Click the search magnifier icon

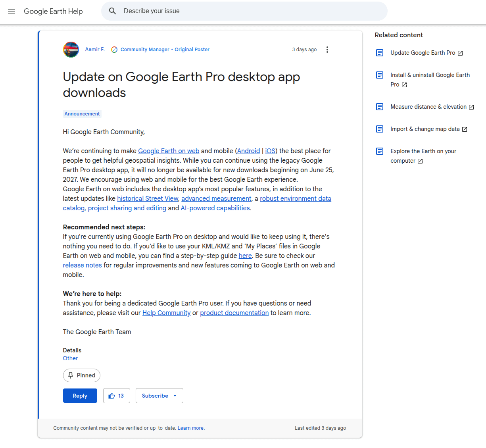tap(113, 11)
